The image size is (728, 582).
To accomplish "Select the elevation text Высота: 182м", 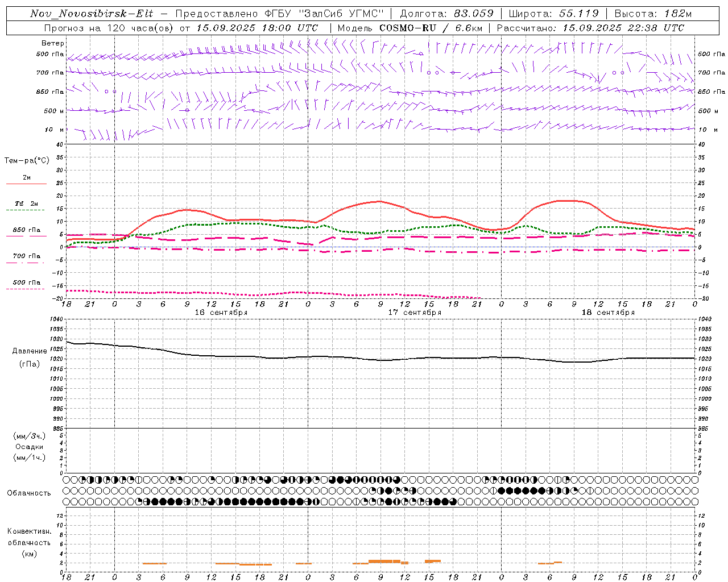I will pos(653,14).
